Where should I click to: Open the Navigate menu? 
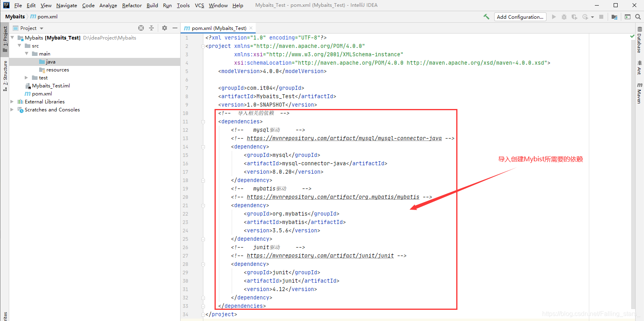67,5
